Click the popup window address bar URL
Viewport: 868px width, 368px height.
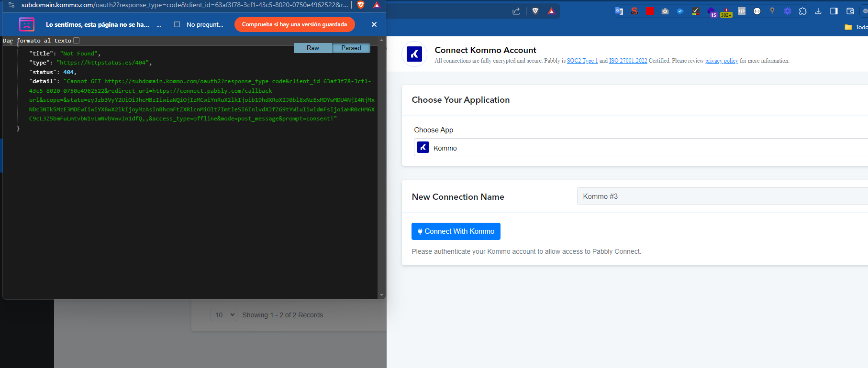coord(184,5)
